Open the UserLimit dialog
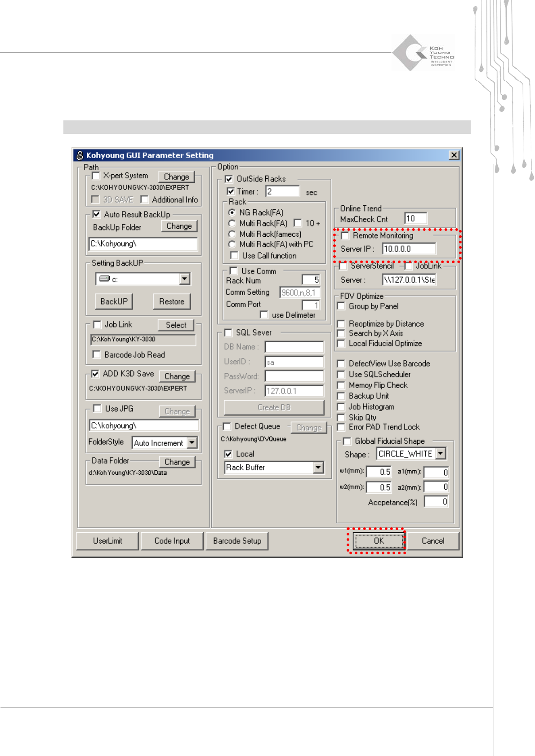This screenshot has width=535, height=756. (x=107, y=541)
